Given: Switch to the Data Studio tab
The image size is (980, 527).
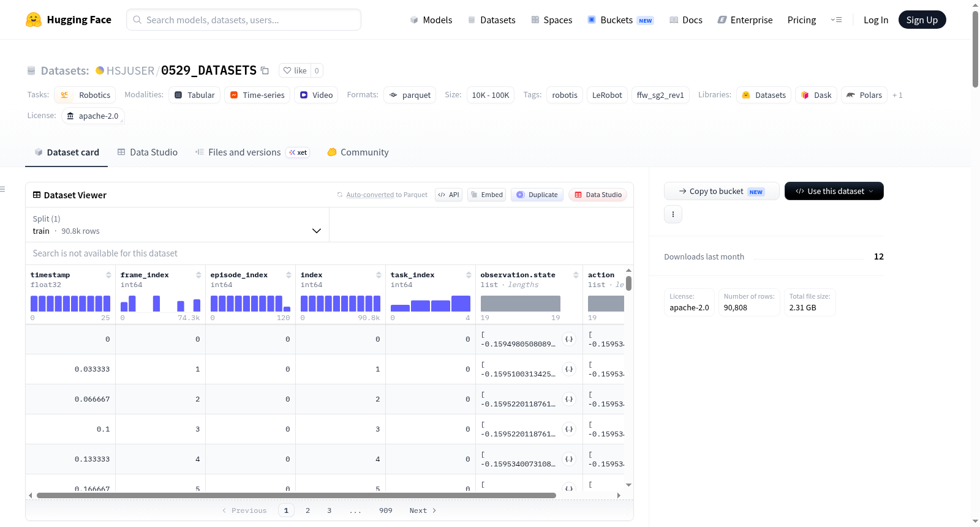Looking at the screenshot, I should click(x=148, y=152).
